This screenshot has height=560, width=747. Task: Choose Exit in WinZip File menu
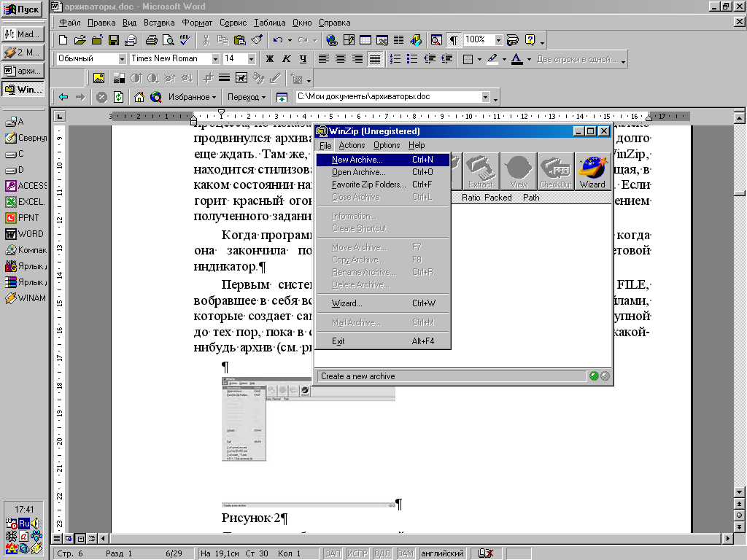383,341
